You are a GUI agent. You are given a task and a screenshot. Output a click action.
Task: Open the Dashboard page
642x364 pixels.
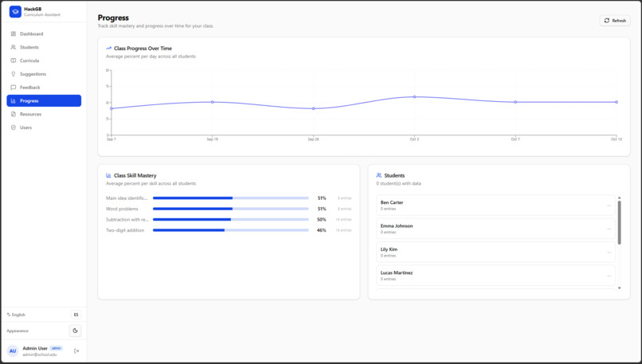click(44, 34)
